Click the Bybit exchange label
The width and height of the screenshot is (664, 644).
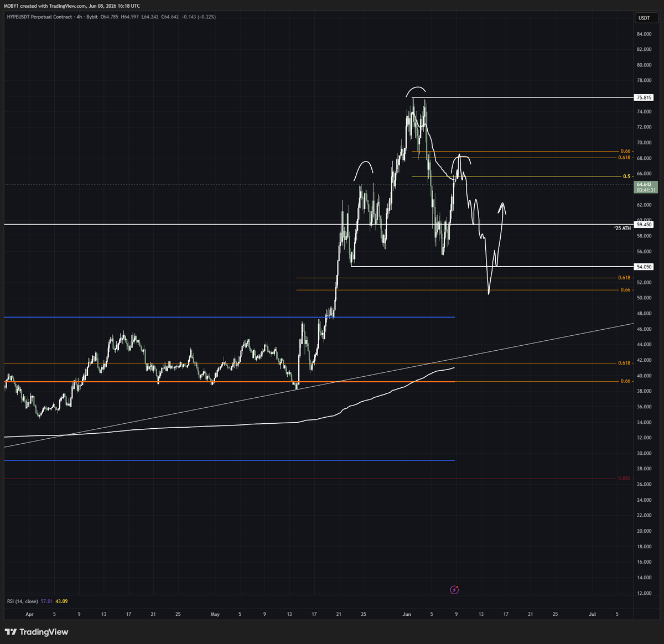pos(92,17)
